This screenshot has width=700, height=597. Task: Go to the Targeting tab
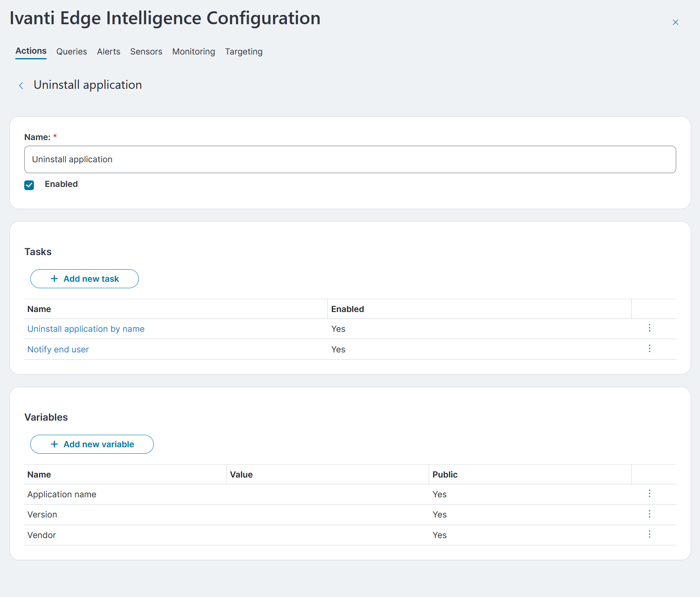coord(244,52)
